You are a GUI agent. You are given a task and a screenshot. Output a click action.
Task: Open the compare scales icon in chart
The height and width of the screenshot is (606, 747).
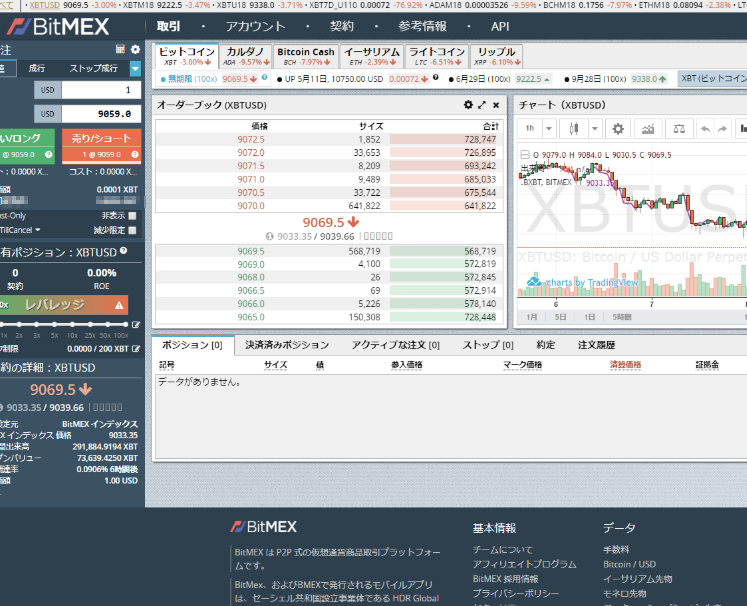pyautogui.click(x=679, y=129)
